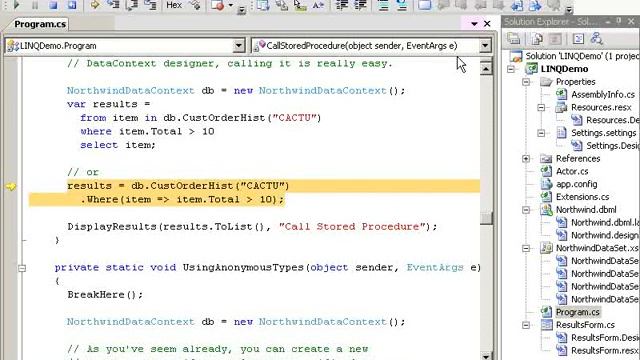Viewport: 640px width, 360px height.
Task: Click the Increase Line Indent icon
Action: 360,5
